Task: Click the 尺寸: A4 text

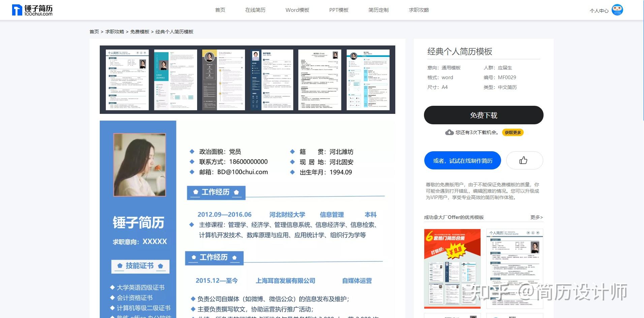Action: pyautogui.click(x=437, y=87)
